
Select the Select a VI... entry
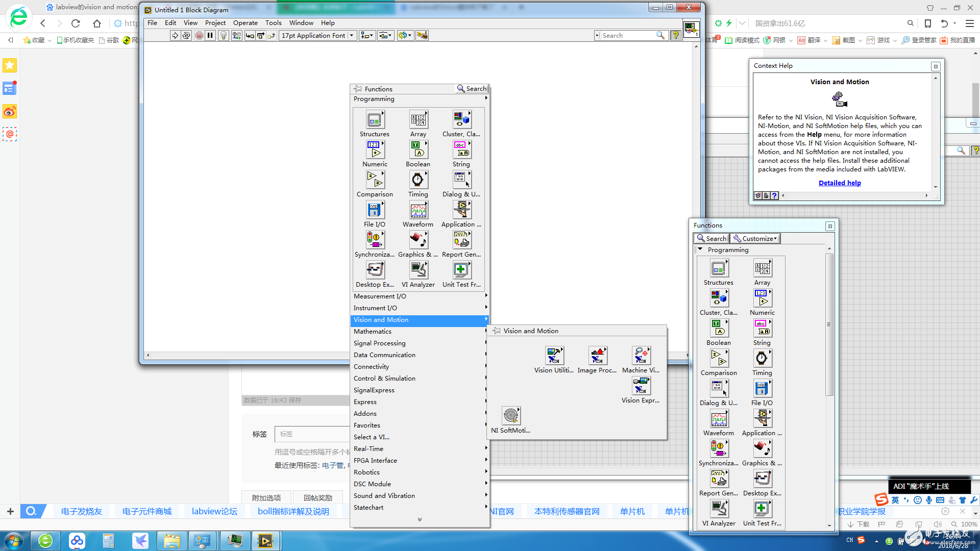click(420, 437)
